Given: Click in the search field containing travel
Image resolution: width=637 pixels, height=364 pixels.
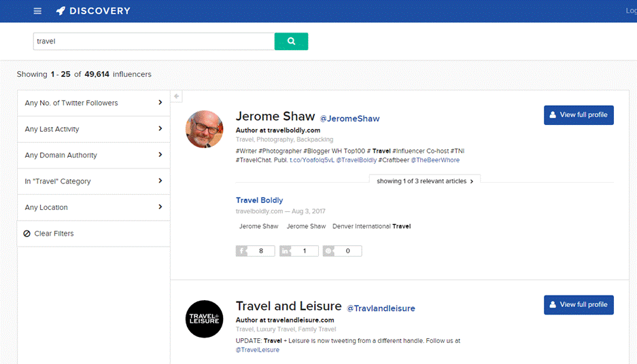Looking at the screenshot, I should 153,41.
